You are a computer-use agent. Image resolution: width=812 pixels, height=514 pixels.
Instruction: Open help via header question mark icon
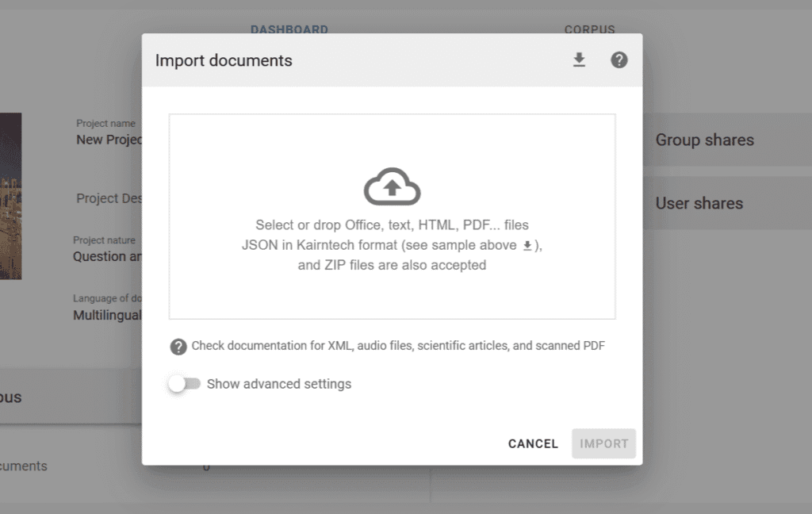point(619,60)
